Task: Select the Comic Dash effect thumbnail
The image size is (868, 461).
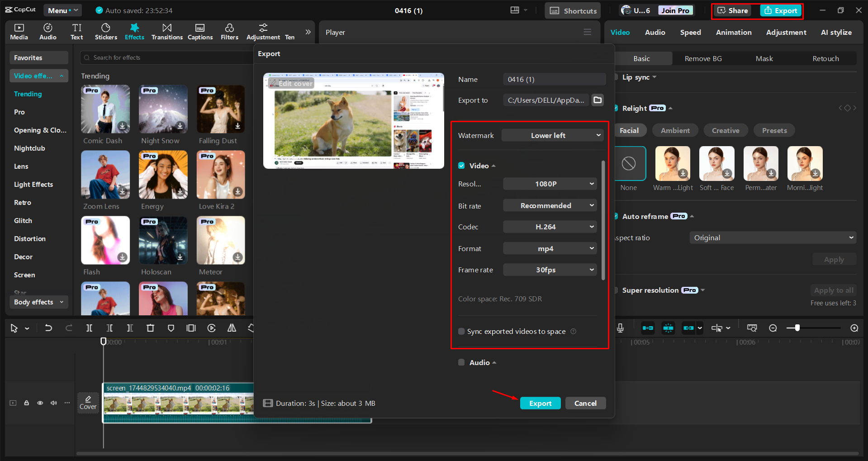Action: [x=105, y=109]
